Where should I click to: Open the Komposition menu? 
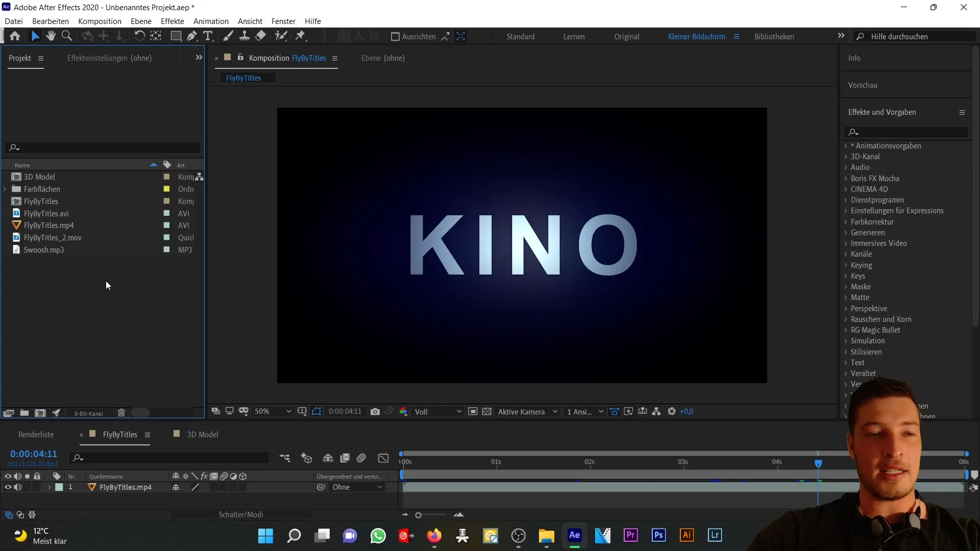click(100, 21)
